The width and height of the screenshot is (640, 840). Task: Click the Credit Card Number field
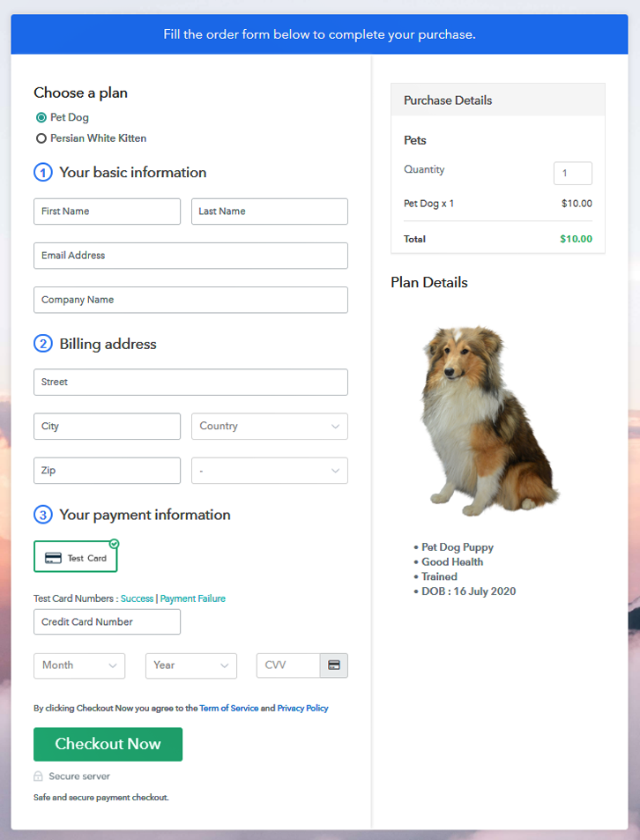[x=107, y=622]
